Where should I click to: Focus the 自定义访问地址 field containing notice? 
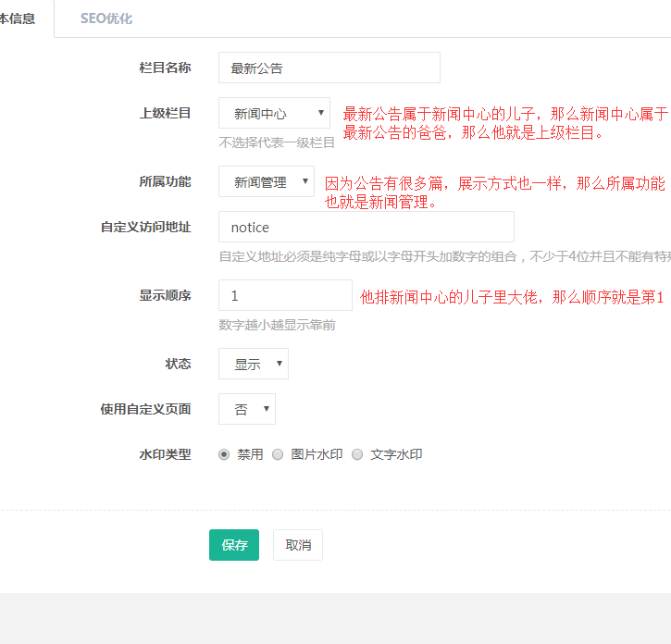(x=366, y=227)
